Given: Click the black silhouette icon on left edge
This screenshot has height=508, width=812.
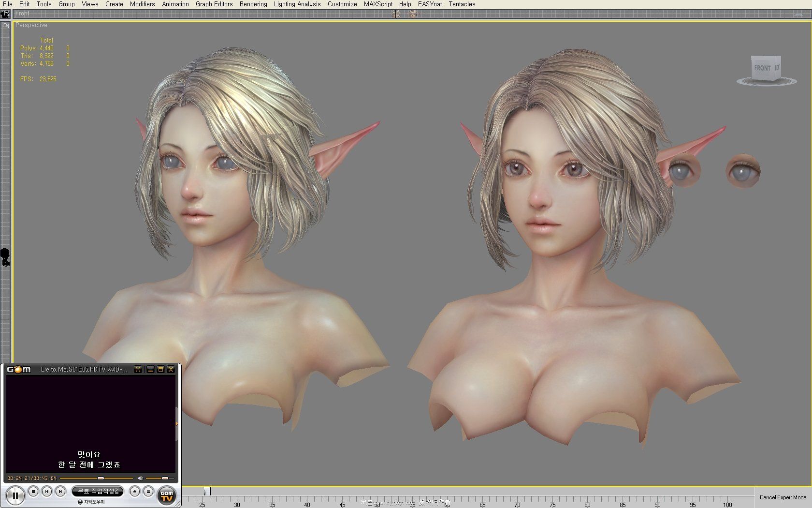Looking at the screenshot, I should pos(5,257).
